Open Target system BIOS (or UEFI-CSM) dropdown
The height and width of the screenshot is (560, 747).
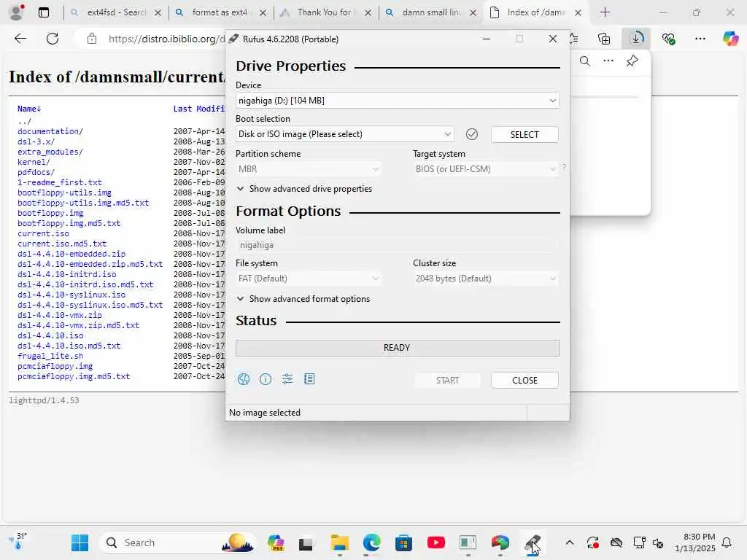485,169
